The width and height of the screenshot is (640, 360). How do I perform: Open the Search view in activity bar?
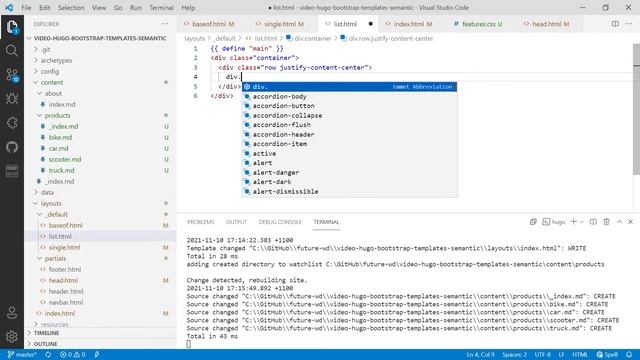[12, 51]
